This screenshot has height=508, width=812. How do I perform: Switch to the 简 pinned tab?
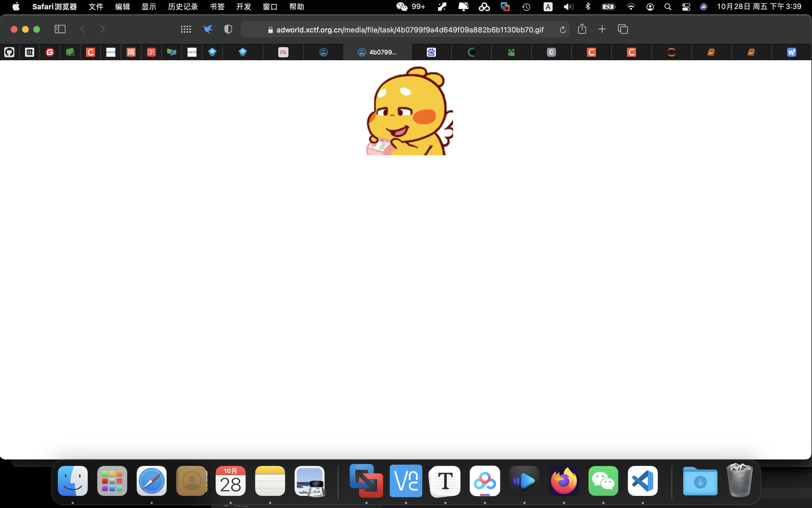(131, 52)
